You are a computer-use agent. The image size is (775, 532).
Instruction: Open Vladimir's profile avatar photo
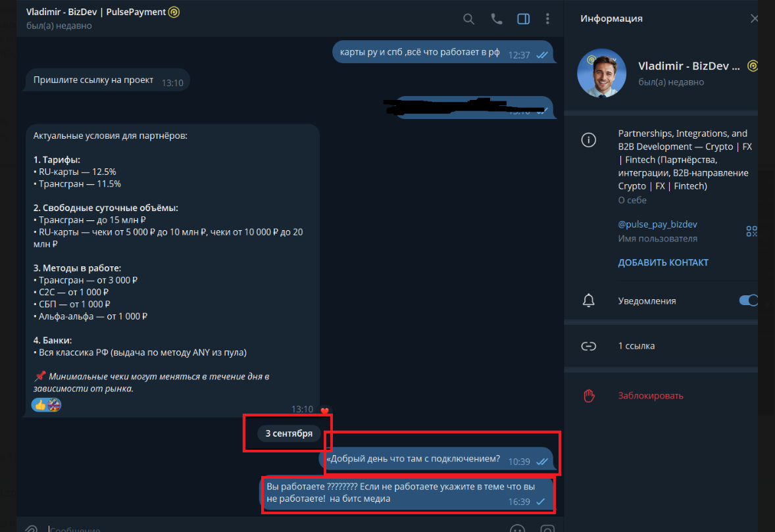(x=601, y=73)
